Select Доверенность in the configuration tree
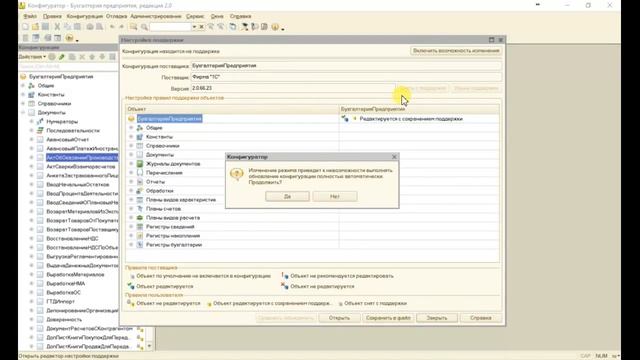Viewport: 640px width, 360px height. tap(64, 320)
